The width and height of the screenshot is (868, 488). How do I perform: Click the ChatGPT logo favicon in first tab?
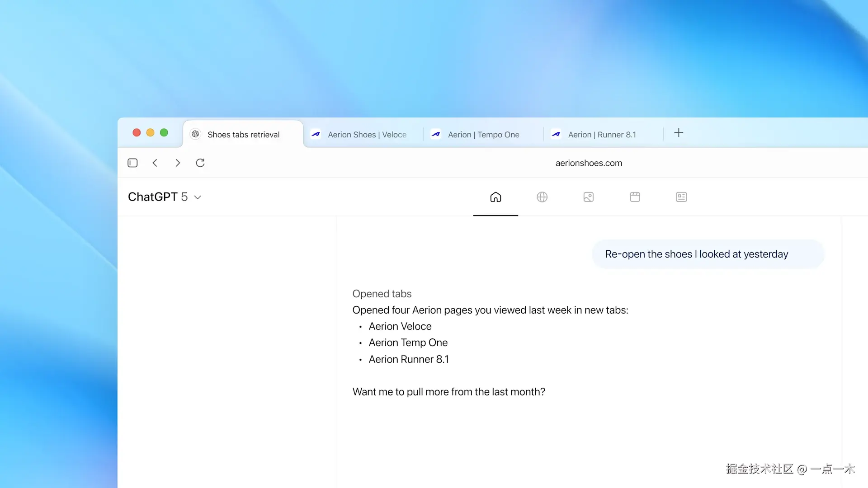[x=195, y=134]
